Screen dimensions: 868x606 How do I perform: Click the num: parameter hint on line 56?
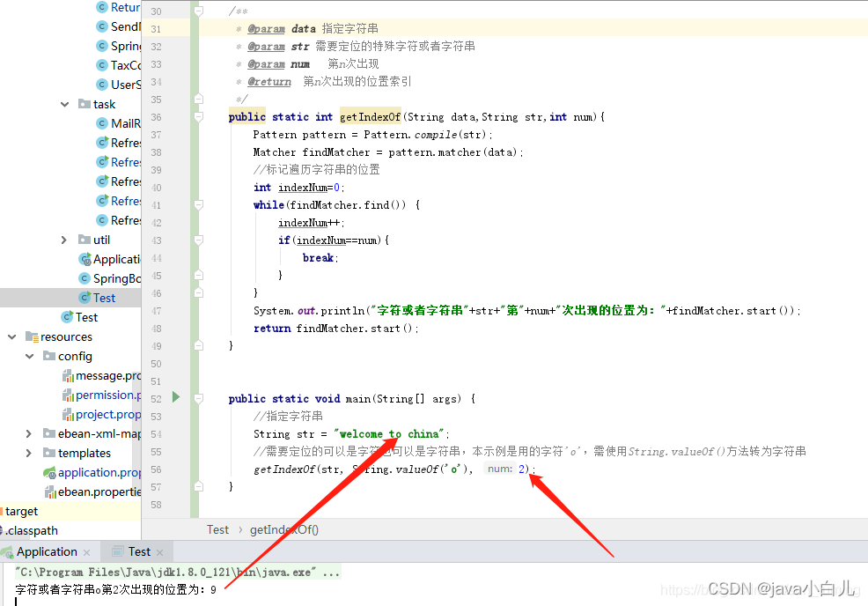pyautogui.click(x=500, y=469)
